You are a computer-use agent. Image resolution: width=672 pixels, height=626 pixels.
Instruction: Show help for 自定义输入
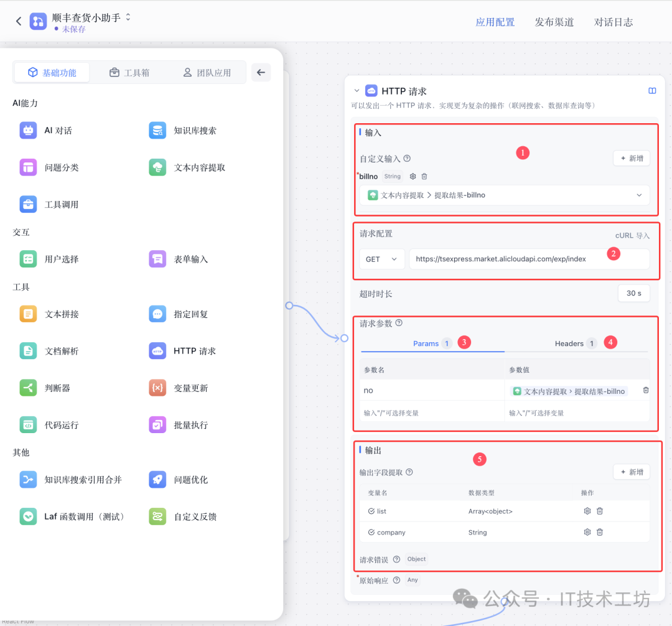407,158
